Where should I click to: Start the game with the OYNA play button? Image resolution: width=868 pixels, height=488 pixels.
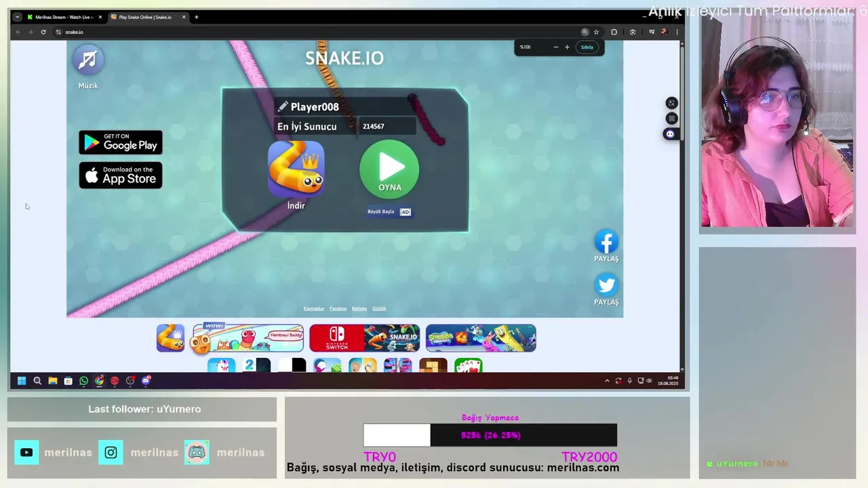pos(389,169)
